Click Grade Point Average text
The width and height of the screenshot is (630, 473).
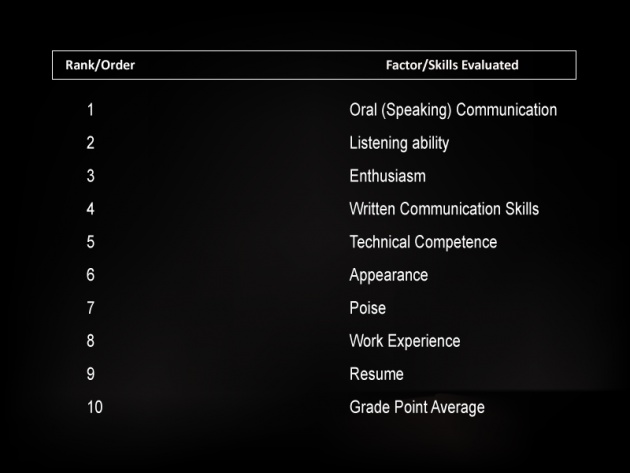tap(417, 407)
